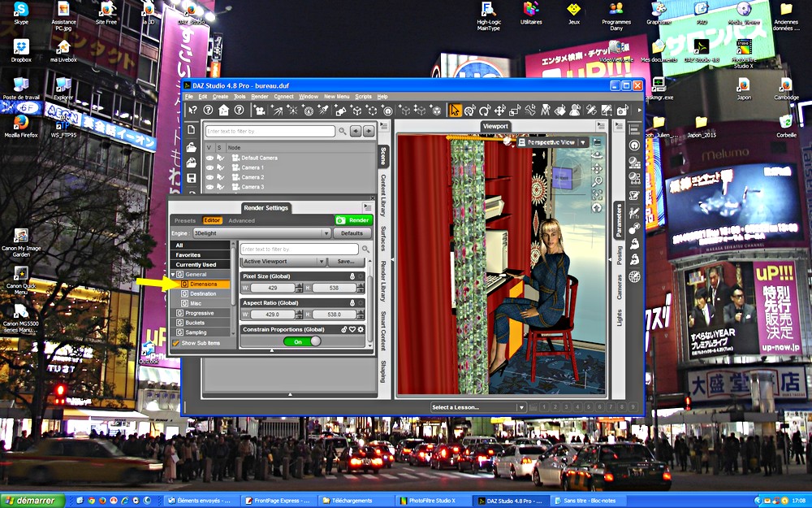Click the Scene filter next arrow button

(x=368, y=131)
